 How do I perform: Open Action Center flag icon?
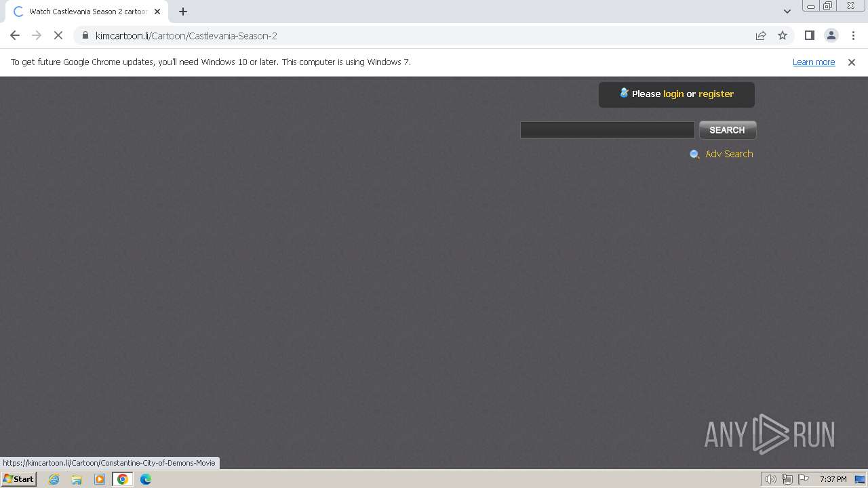tap(804, 479)
